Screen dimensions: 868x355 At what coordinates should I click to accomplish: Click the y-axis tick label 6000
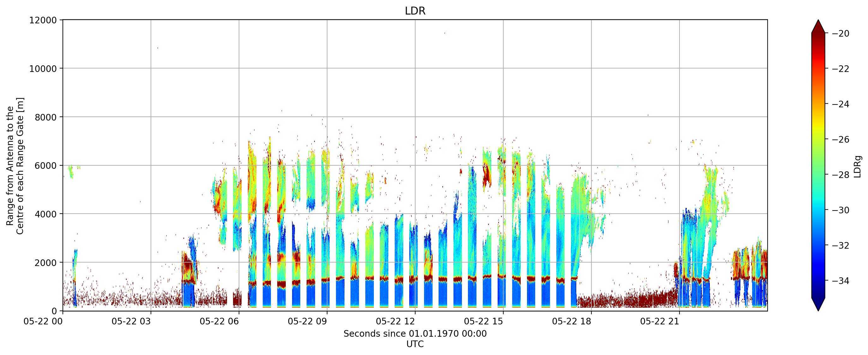[x=45, y=166]
